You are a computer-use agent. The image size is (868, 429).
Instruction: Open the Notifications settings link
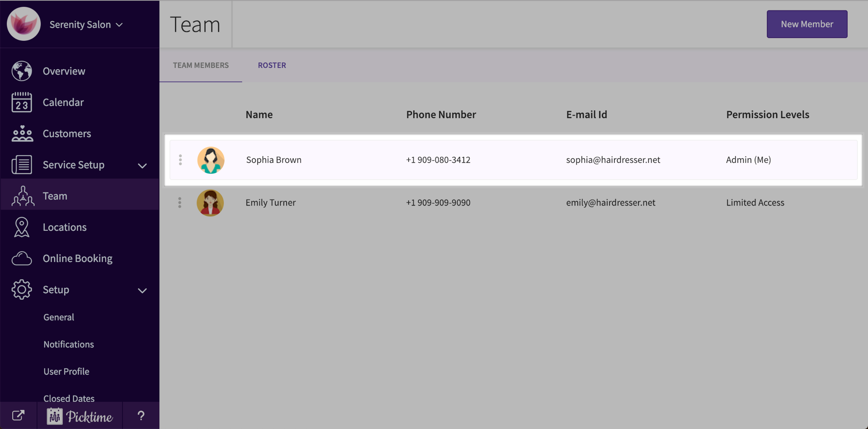tap(69, 344)
